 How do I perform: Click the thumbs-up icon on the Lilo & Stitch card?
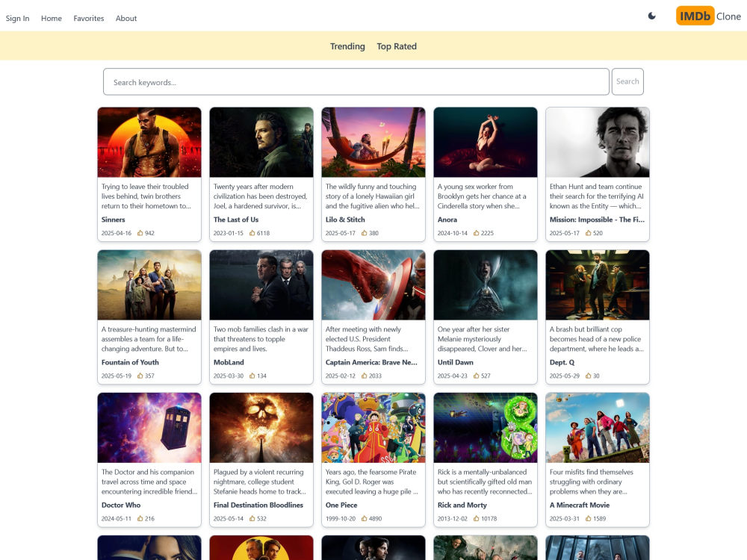(364, 233)
